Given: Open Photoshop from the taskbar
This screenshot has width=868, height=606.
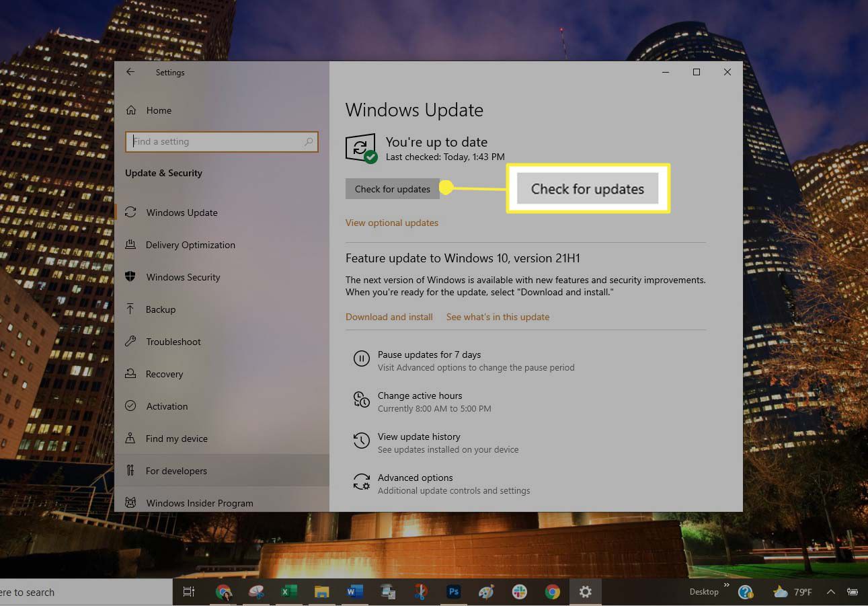Looking at the screenshot, I should coord(453,592).
